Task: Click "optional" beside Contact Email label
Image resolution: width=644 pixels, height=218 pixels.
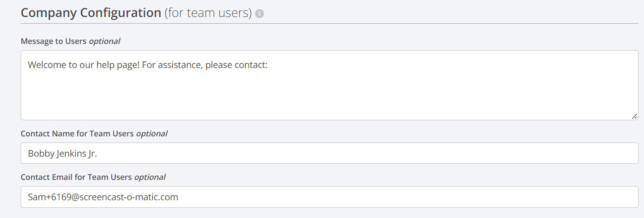Action: click(150, 177)
